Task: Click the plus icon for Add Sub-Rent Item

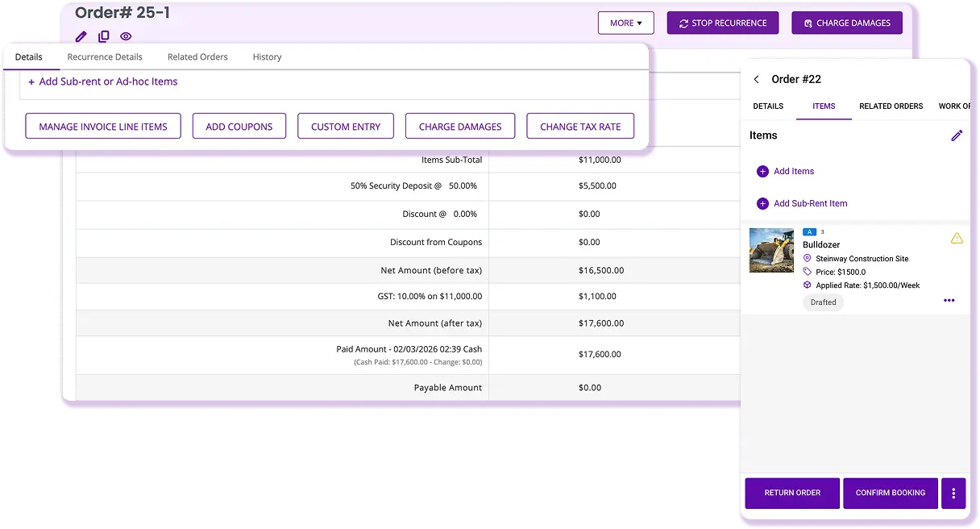Action: (x=762, y=203)
